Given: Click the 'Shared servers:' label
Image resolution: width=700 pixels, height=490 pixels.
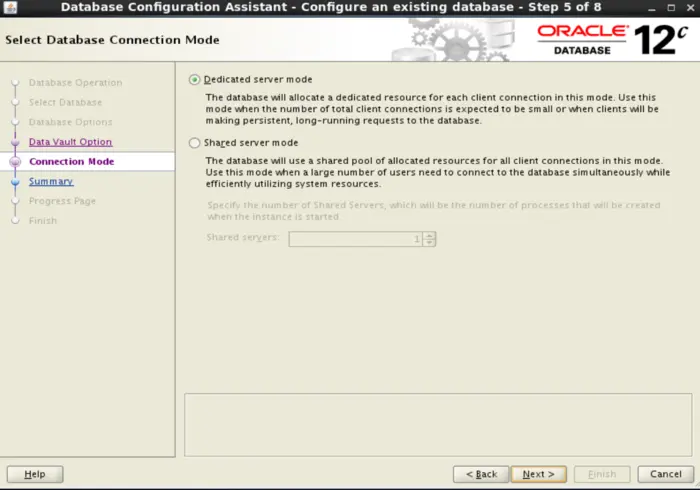Looking at the screenshot, I should 242,237.
